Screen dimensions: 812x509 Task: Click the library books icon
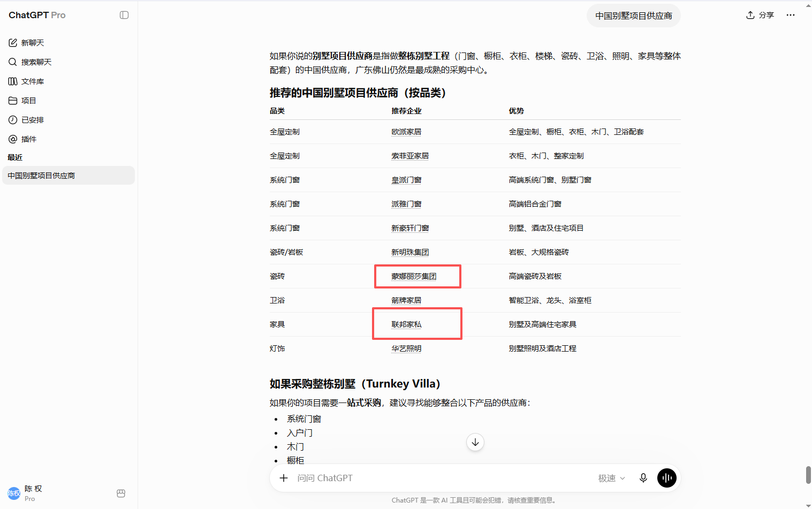13,81
